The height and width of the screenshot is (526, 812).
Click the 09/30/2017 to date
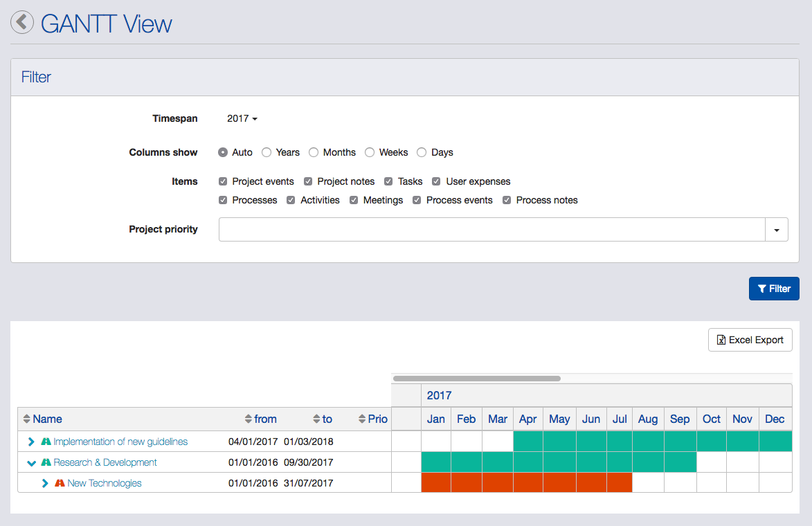(309, 462)
